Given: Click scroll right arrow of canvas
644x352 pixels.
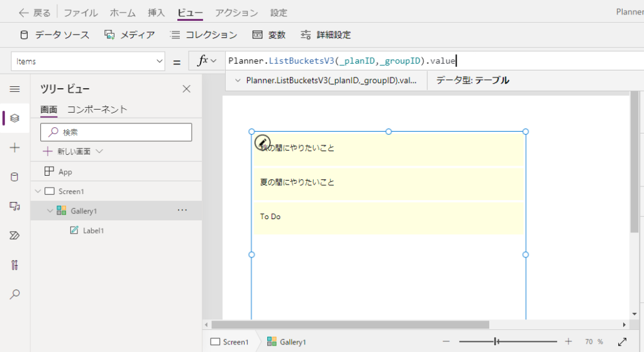Looking at the screenshot, I should coord(625,325).
